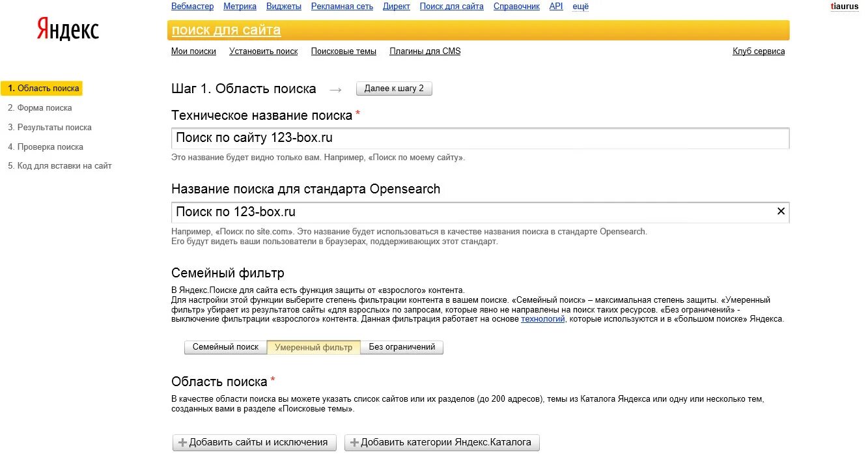Open the Директ link

click(x=397, y=7)
